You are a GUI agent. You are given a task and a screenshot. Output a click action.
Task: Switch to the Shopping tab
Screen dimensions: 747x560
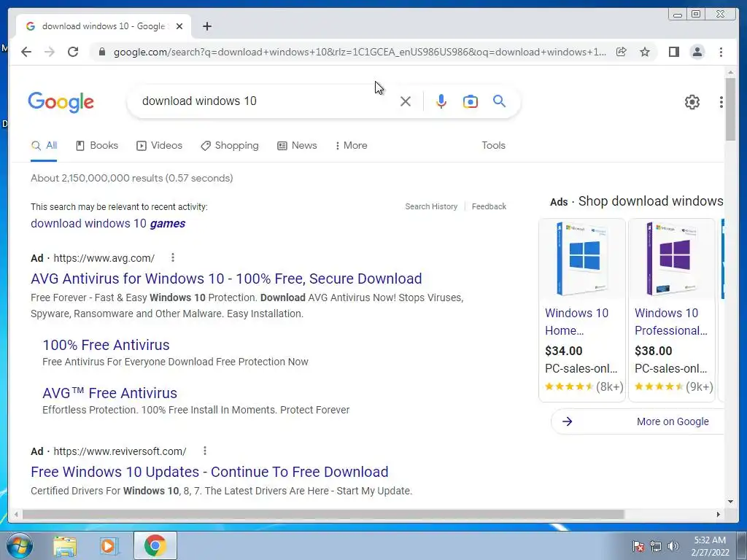point(230,145)
